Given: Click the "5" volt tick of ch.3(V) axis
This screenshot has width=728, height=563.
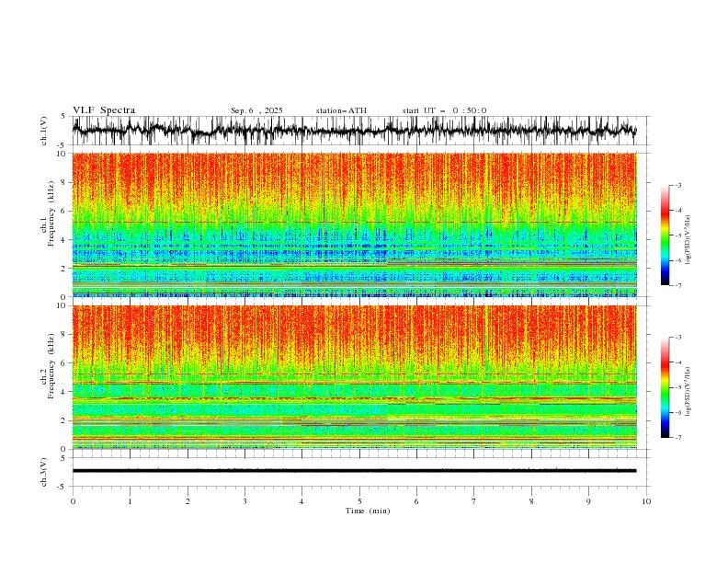Looking at the screenshot, I should [63, 458].
